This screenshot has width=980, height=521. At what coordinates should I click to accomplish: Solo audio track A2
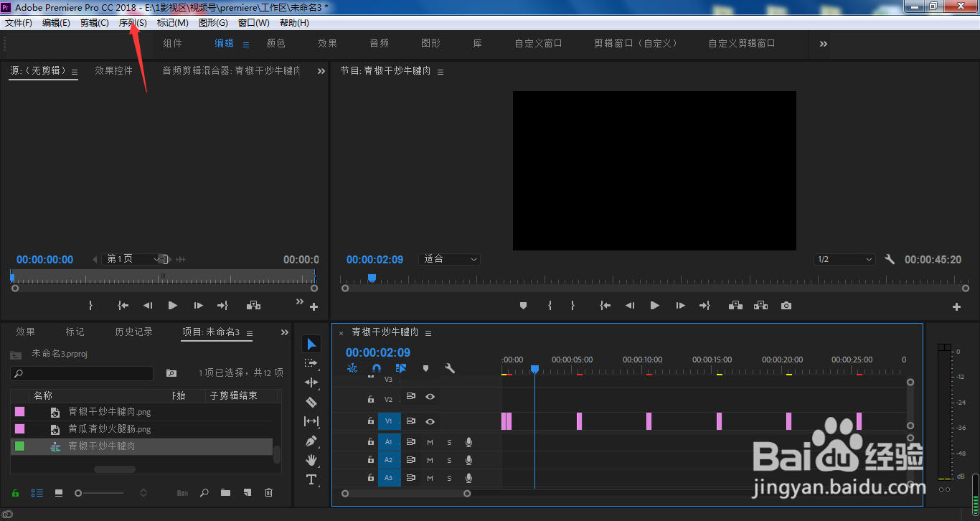(450, 460)
